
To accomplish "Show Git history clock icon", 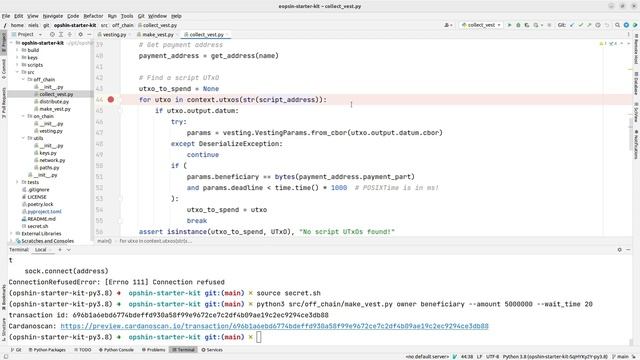I will 598,25.
